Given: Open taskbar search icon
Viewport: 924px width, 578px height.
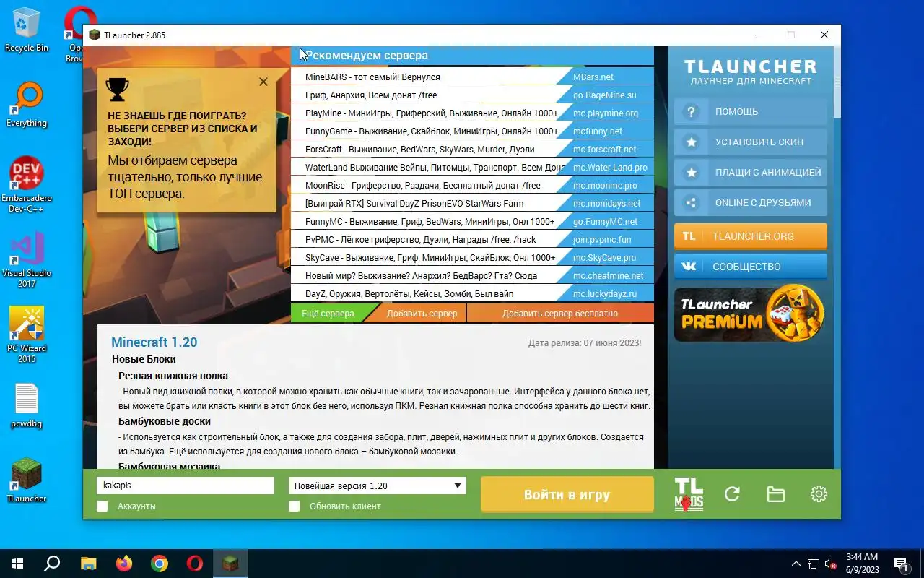Looking at the screenshot, I should pos(52,564).
